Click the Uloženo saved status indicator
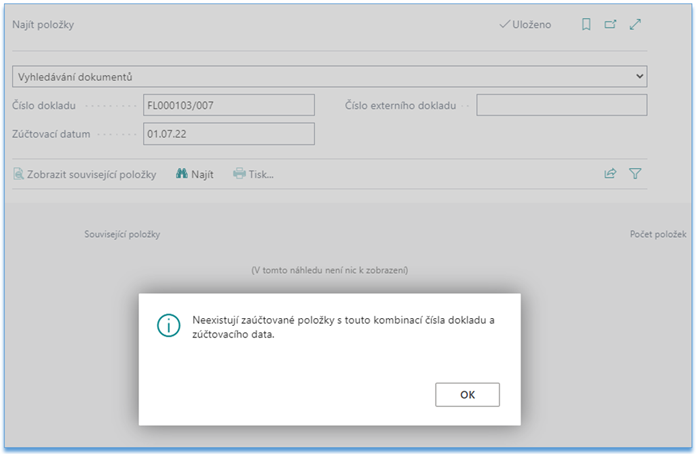 click(x=525, y=25)
